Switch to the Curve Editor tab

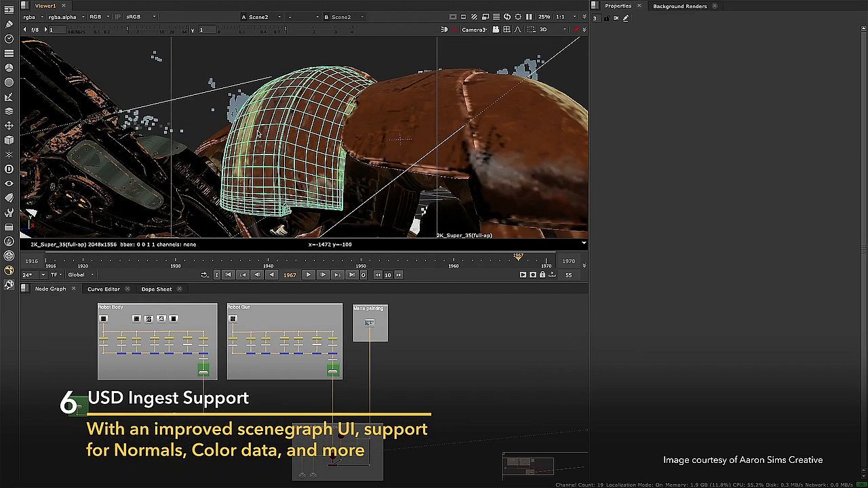click(103, 289)
